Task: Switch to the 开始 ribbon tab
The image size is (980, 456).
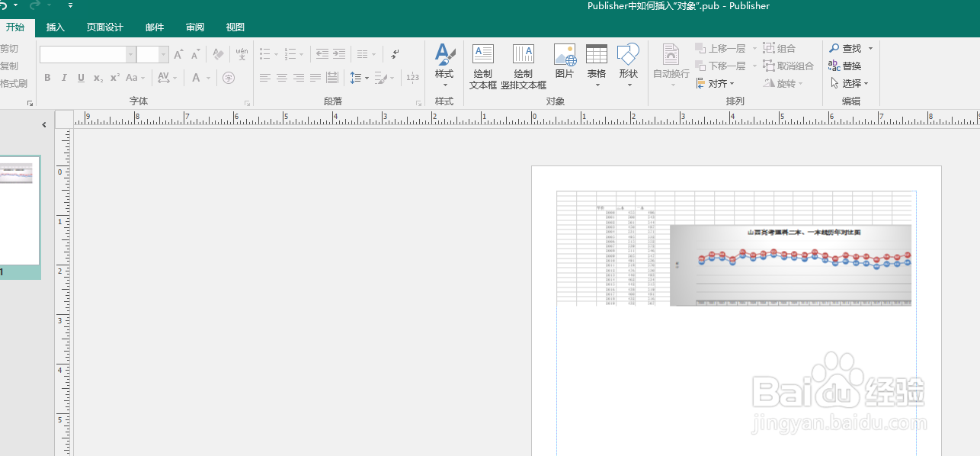Action: tap(15, 27)
